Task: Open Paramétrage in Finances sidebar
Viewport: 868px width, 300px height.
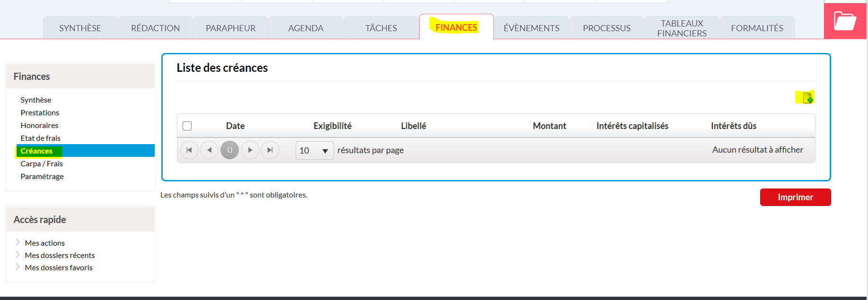Action: (42, 176)
